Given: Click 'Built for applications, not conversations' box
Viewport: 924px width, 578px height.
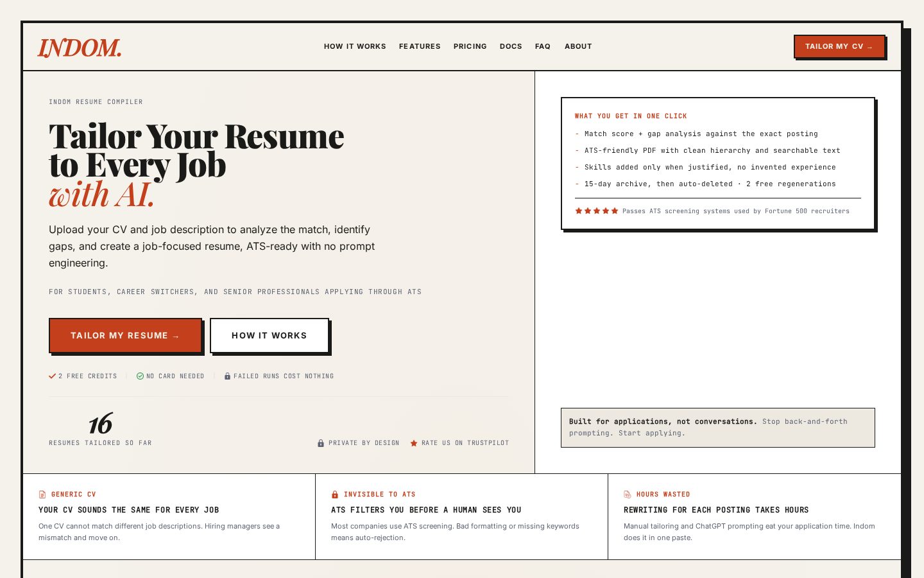Looking at the screenshot, I should click(718, 428).
